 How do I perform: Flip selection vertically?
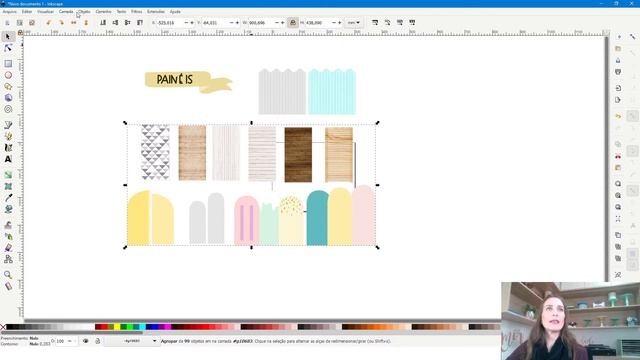tap(86, 23)
